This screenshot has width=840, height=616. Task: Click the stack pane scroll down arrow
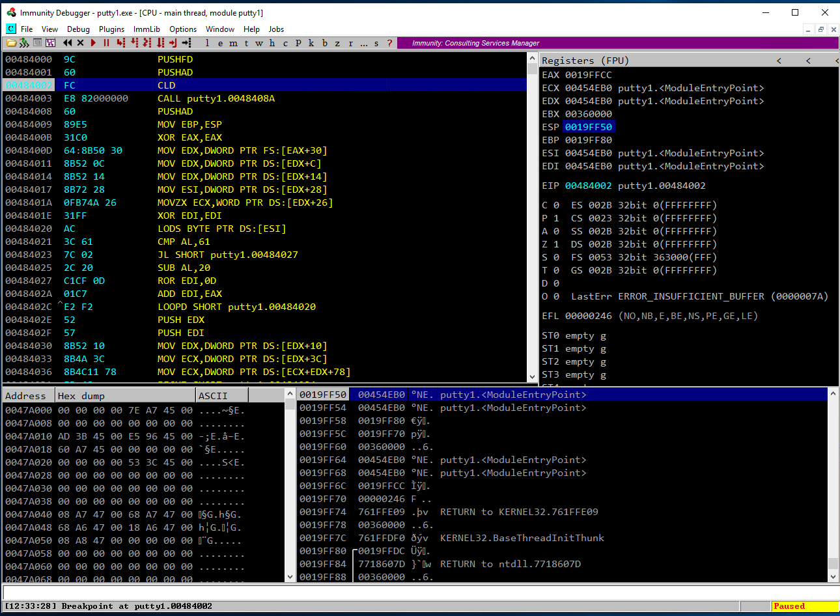(833, 577)
